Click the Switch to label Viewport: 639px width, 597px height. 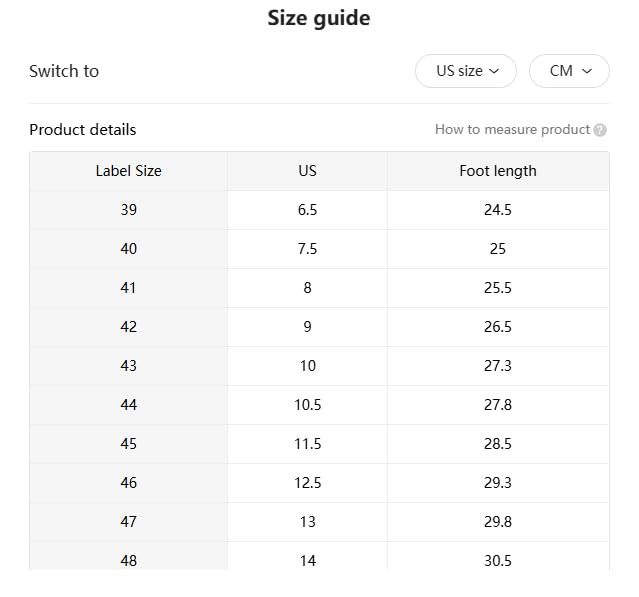click(64, 71)
